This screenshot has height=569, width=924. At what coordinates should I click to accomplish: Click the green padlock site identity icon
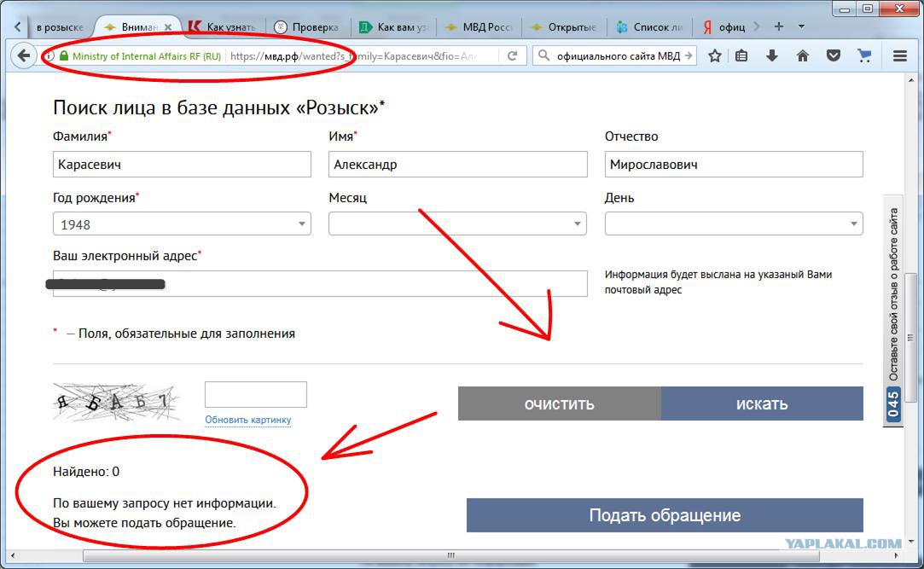click(x=64, y=56)
